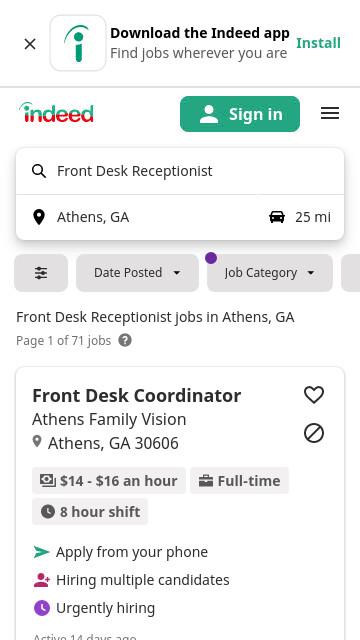Image resolution: width=360 pixels, height=640 pixels.
Task: Expand the Job Category dropdown
Action: (x=270, y=273)
